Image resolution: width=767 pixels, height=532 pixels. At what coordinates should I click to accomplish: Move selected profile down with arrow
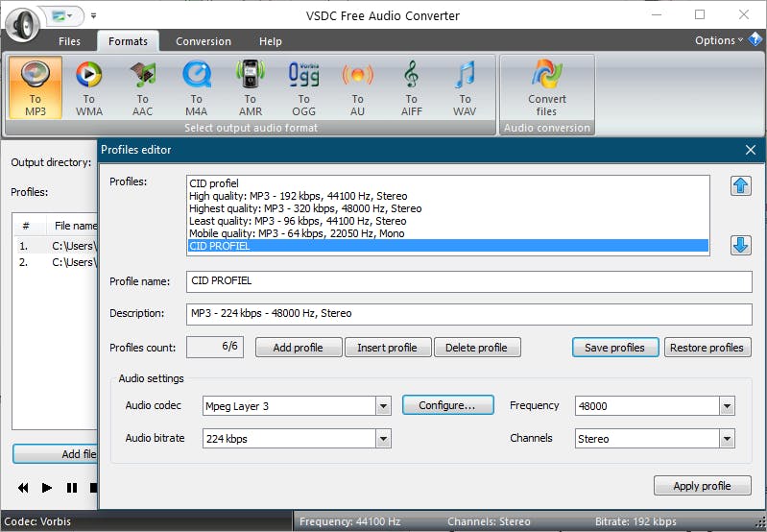coord(740,245)
